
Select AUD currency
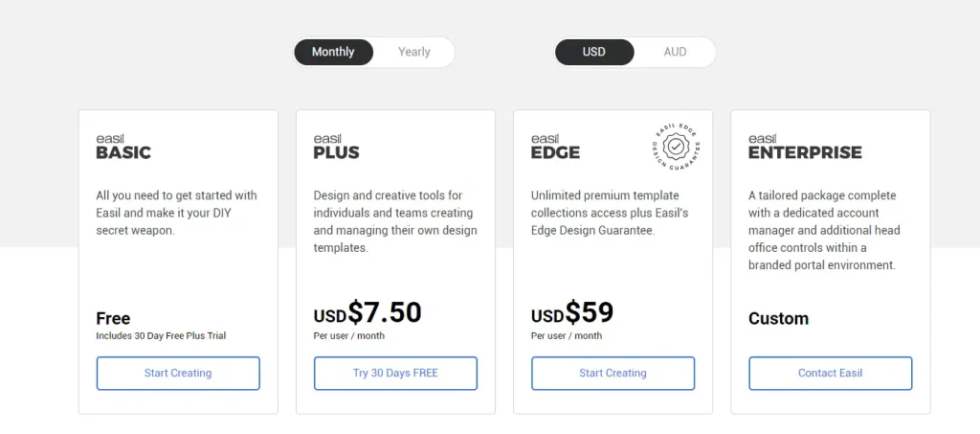(675, 52)
